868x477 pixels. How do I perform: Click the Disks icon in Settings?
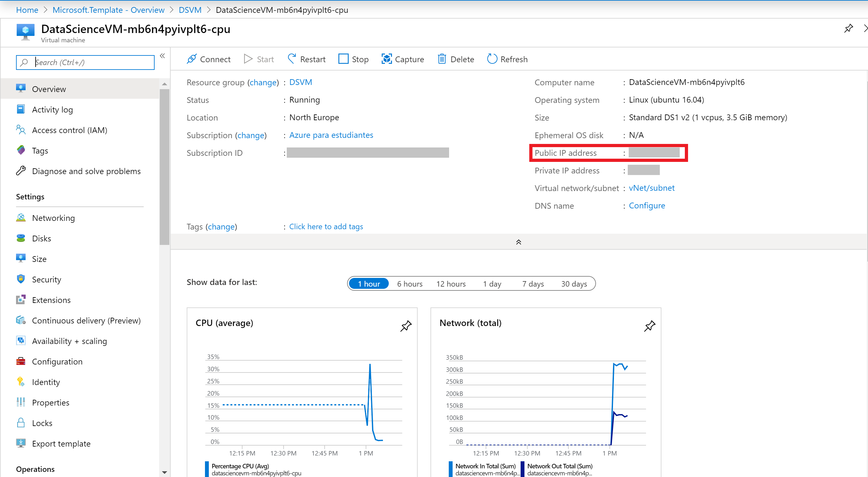[21, 238]
